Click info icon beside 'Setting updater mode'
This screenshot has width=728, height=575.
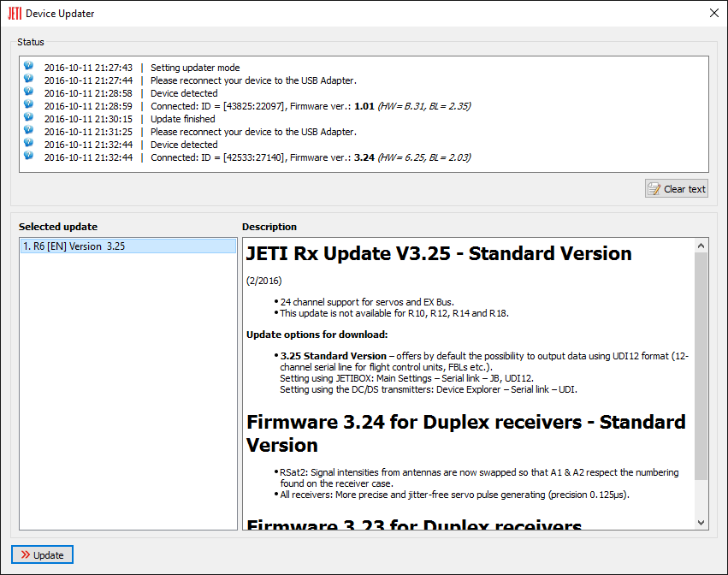coord(29,66)
